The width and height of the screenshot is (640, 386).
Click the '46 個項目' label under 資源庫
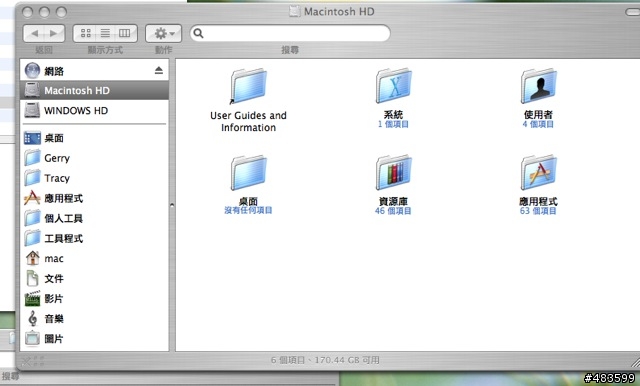tap(393, 211)
